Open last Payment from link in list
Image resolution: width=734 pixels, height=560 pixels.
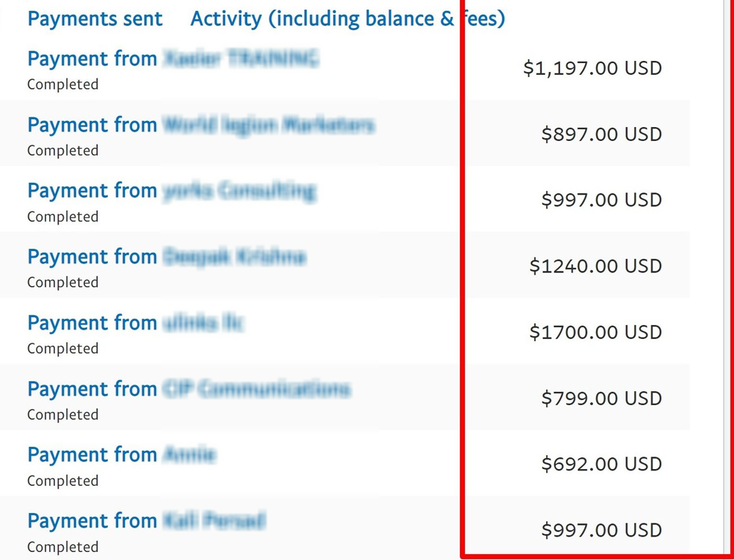pos(146,522)
